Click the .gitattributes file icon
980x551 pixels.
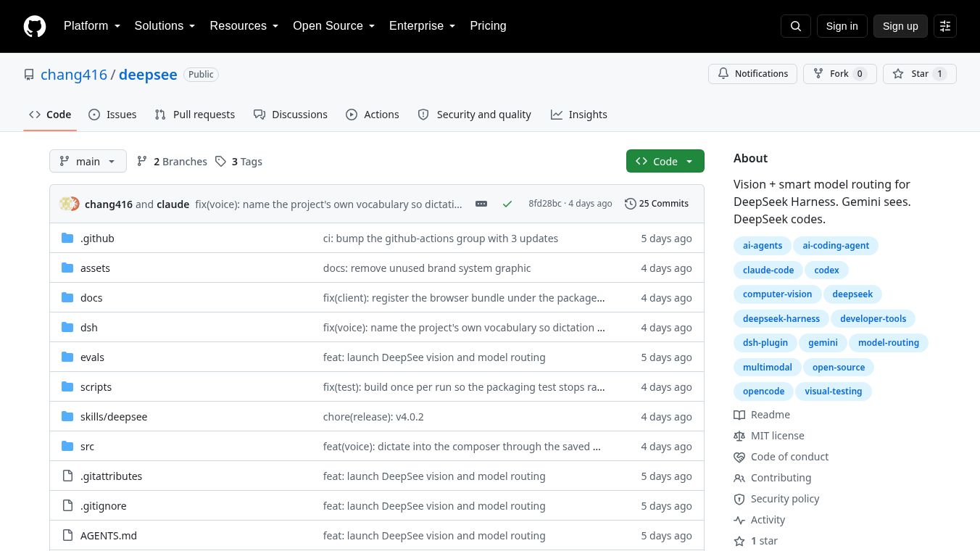tap(67, 476)
